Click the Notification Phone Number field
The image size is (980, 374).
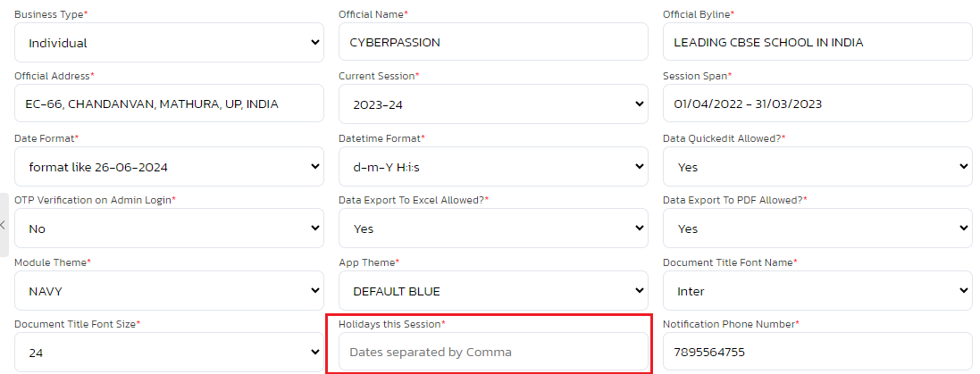coord(817,352)
